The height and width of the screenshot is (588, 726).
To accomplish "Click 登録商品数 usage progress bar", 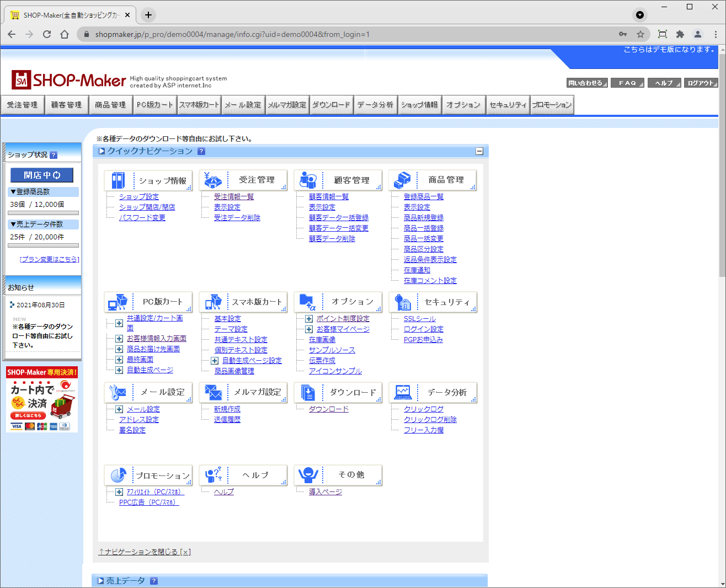I will click(x=44, y=213).
